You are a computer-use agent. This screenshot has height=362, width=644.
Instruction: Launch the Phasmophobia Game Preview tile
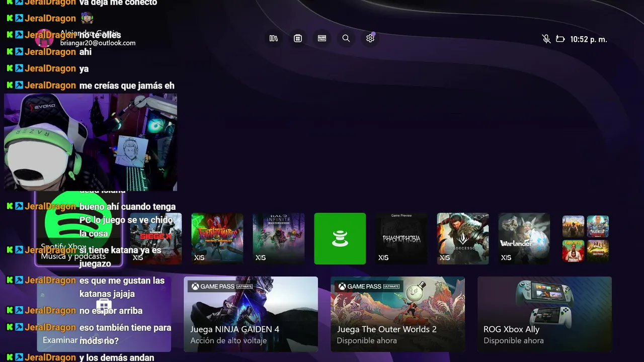(x=401, y=238)
